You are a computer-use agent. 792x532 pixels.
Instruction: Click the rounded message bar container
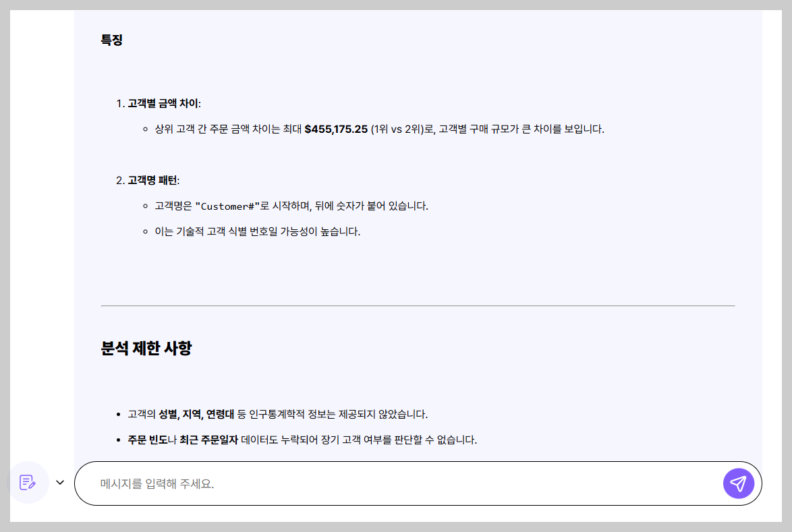click(x=418, y=483)
